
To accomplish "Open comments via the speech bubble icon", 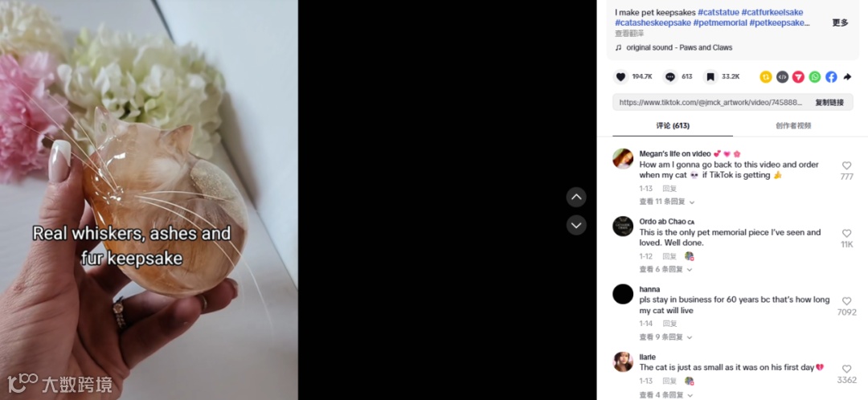I will tap(669, 77).
